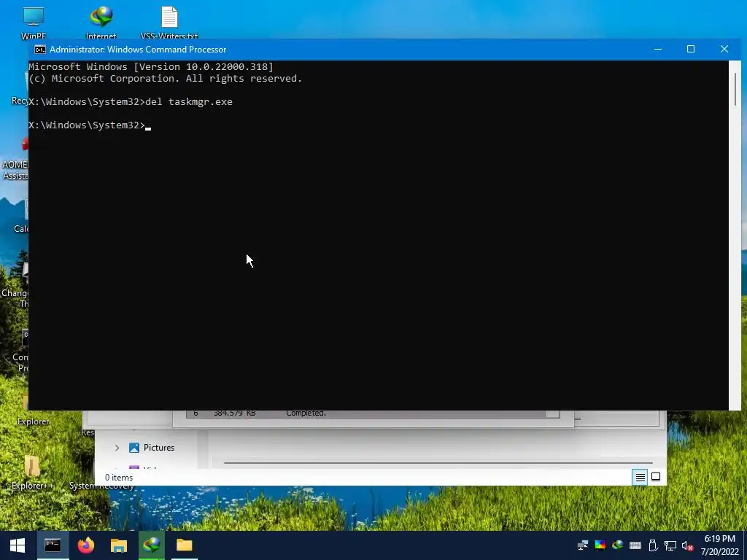Select Pictures in Explorer navigation pane
The image size is (747, 560).
pos(158,448)
